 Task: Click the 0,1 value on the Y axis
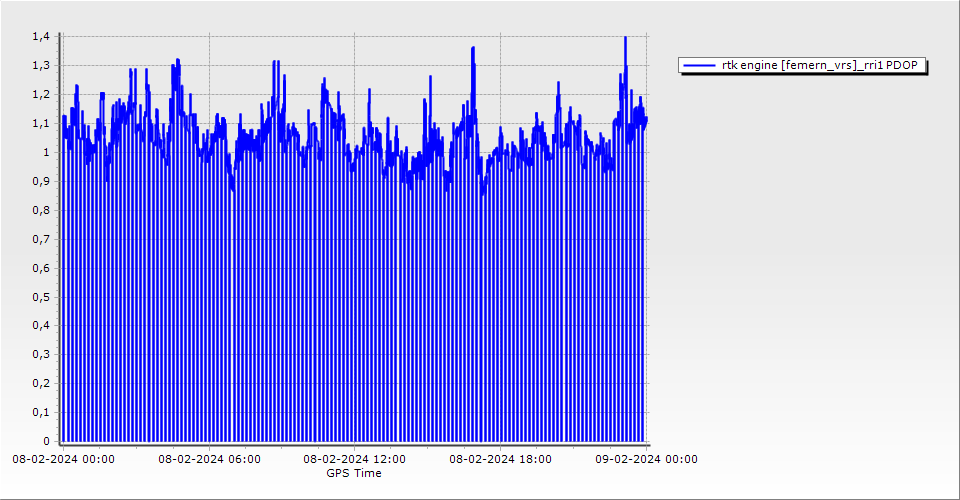pyautogui.click(x=41, y=413)
